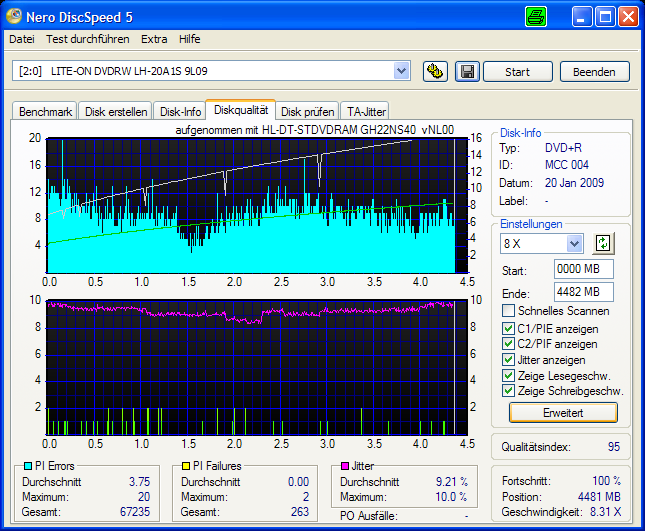
Task: Click the Jitter Maximum value 10.0 %
Action: [451, 497]
